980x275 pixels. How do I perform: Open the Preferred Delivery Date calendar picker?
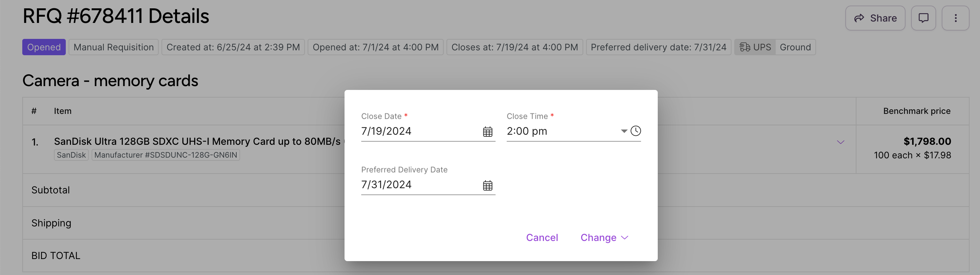[x=487, y=185]
